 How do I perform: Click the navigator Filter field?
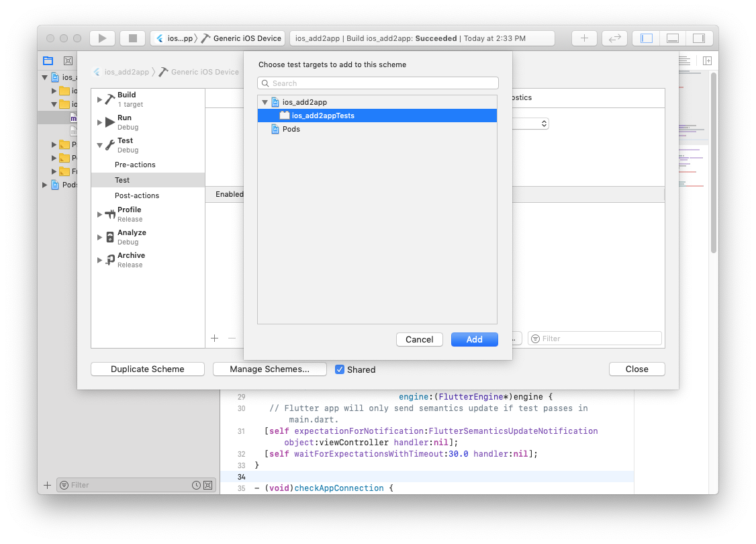136,485
